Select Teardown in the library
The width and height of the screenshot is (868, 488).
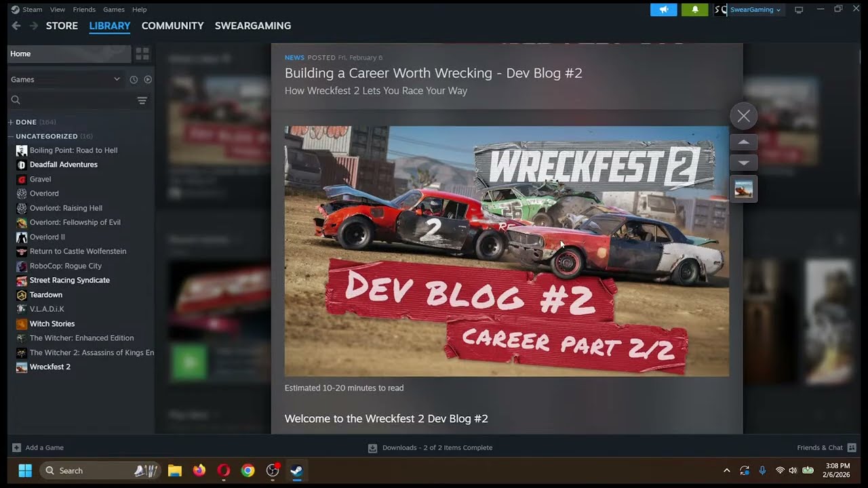pyautogui.click(x=45, y=295)
